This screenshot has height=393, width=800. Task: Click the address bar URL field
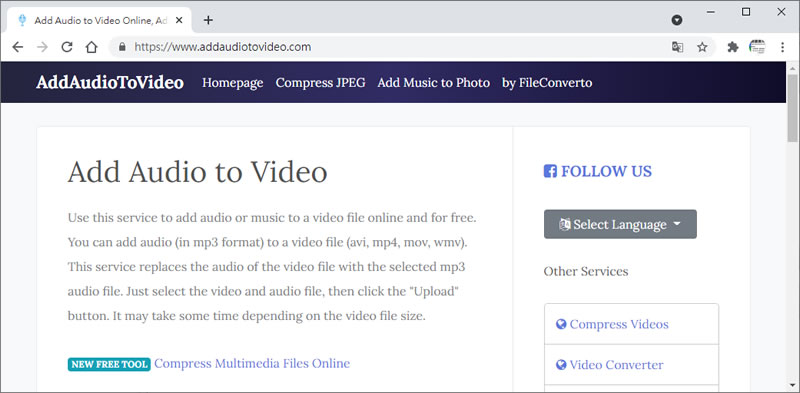pyautogui.click(x=388, y=47)
